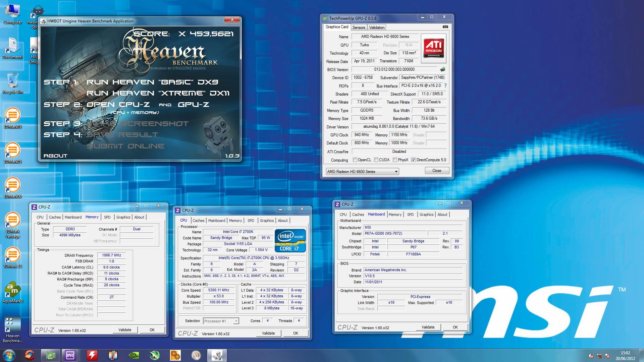Click the GPU-Z screenshot camera icon
The height and width of the screenshot is (362, 644).
tap(445, 27)
